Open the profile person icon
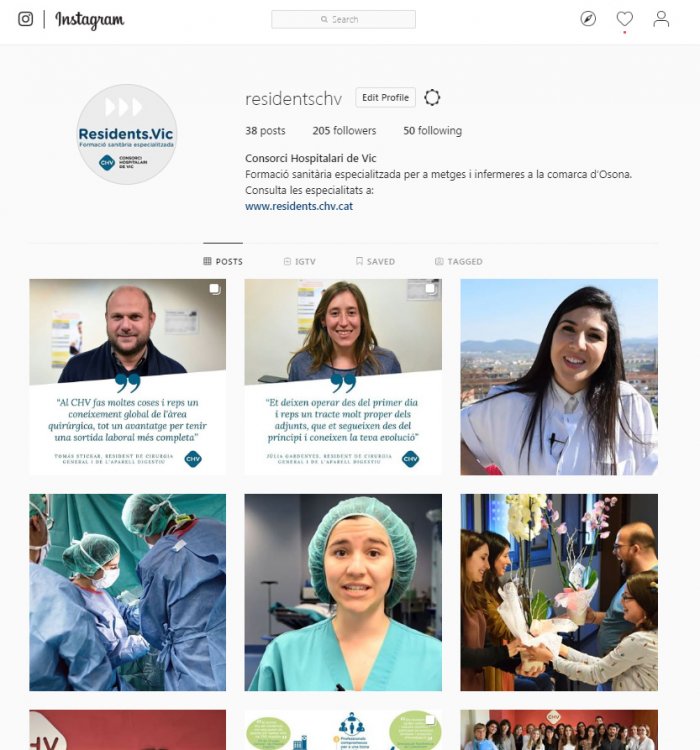Image resolution: width=700 pixels, height=750 pixels. (661, 19)
